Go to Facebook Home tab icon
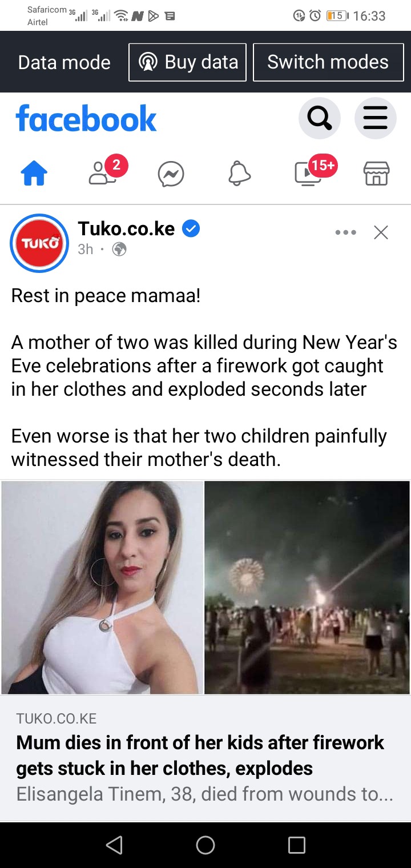The width and height of the screenshot is (411, 868). [x=34, y=174]
